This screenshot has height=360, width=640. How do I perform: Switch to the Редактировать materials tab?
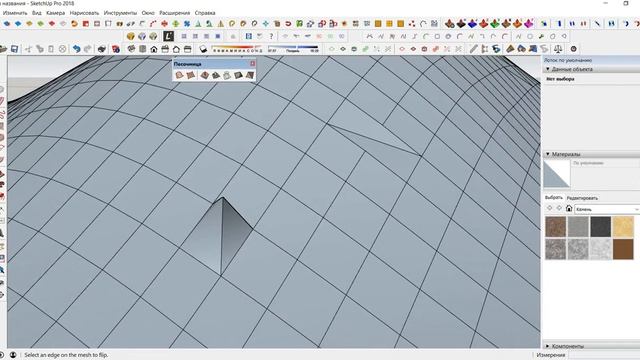pyautogui.click(x=582, y=198)
